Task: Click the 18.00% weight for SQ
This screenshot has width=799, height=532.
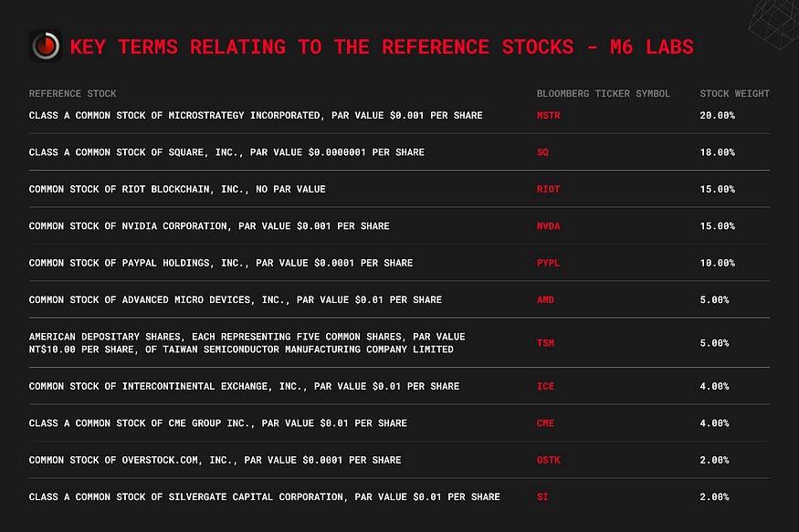Action: click(x=718, y=152)
